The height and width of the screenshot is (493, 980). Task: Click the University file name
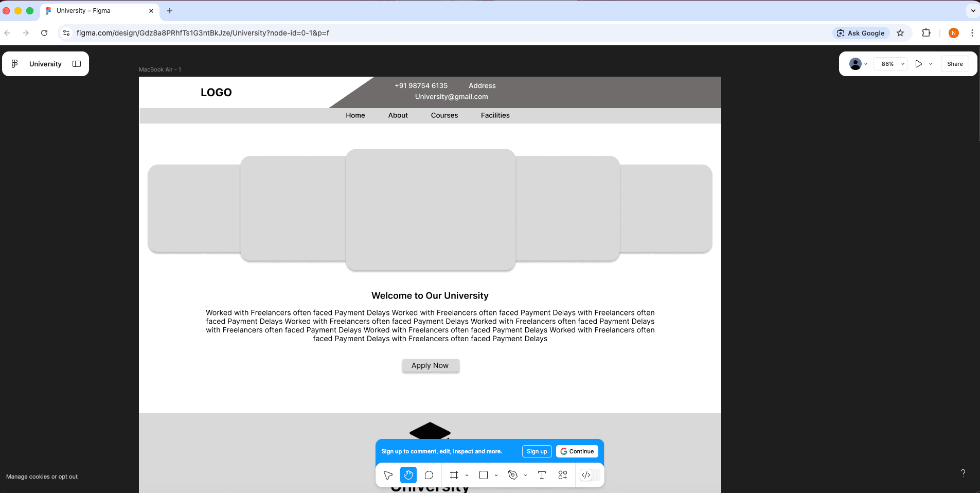(45, 64)
